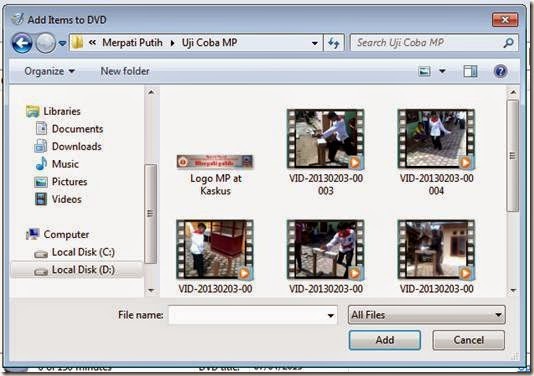This screenshot has width=534, height=376.
Task: Select Local Disk (C:)
Action: [83, 252]
